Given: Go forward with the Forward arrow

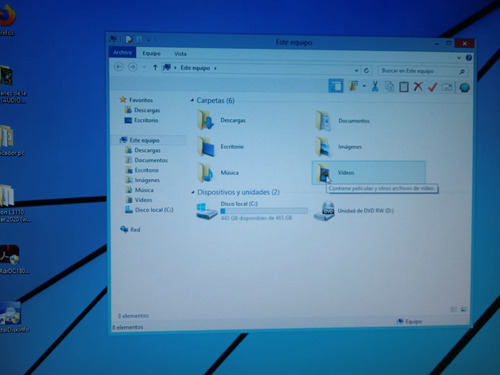Looking at the screenshot, I should [132, 67].
